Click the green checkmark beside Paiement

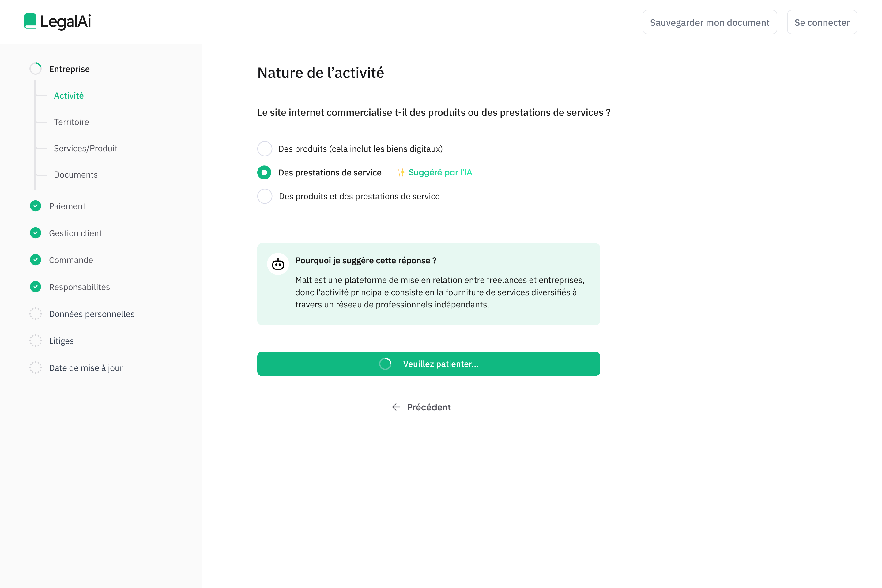click(x=35, y=206)
